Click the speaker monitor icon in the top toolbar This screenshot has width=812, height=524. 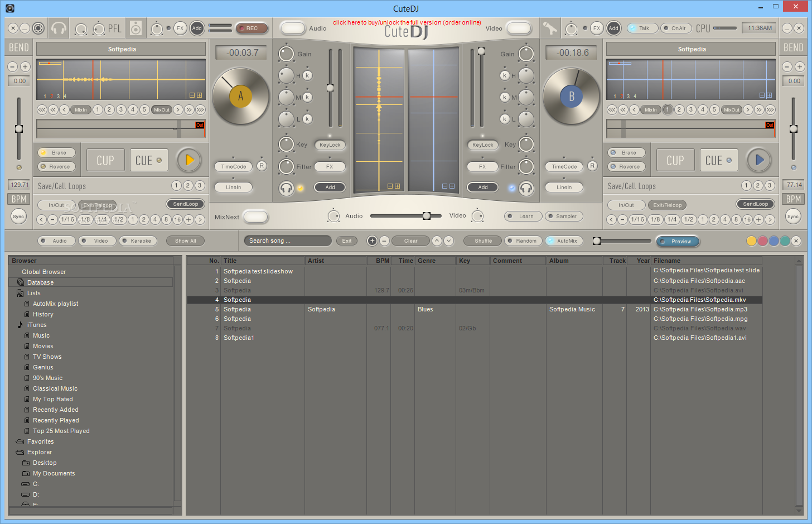click(x=136, y=28)
